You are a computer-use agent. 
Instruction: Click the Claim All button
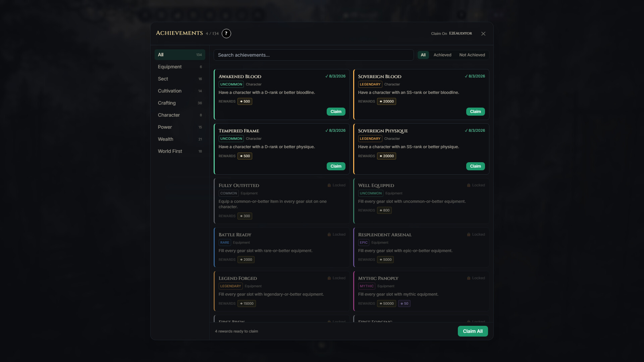coord(473,331)
